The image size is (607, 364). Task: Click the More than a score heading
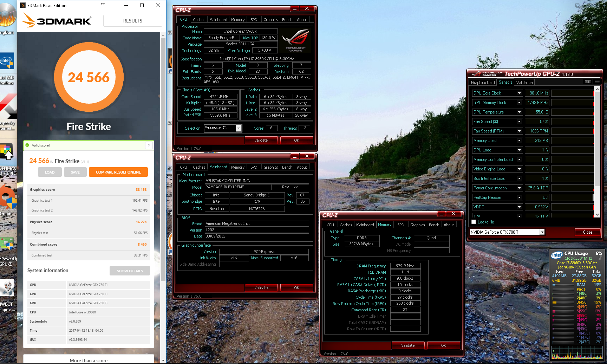click(x=89, y=360)
